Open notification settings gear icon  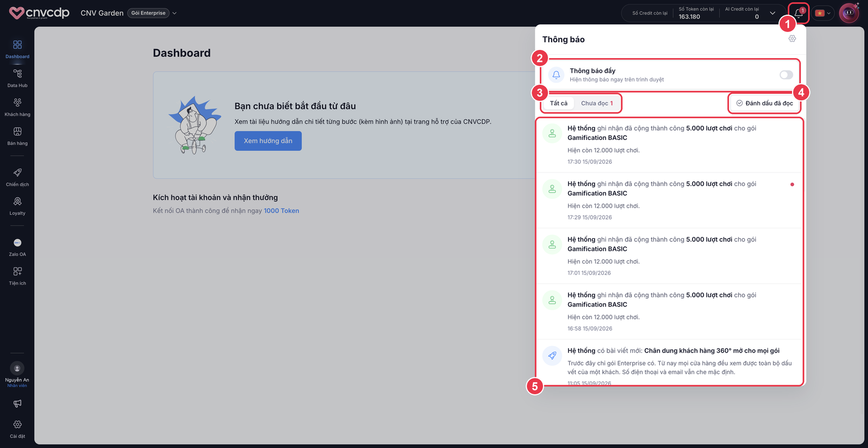point(792,39)
